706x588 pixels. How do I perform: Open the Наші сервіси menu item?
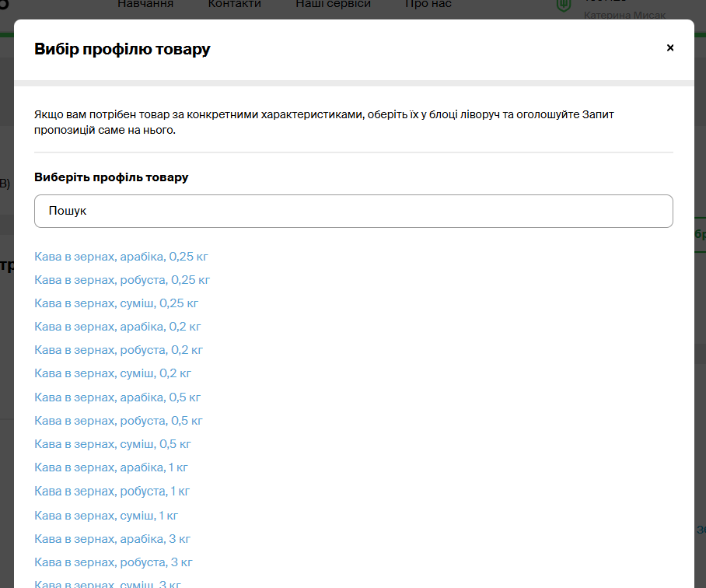(333, 5)
